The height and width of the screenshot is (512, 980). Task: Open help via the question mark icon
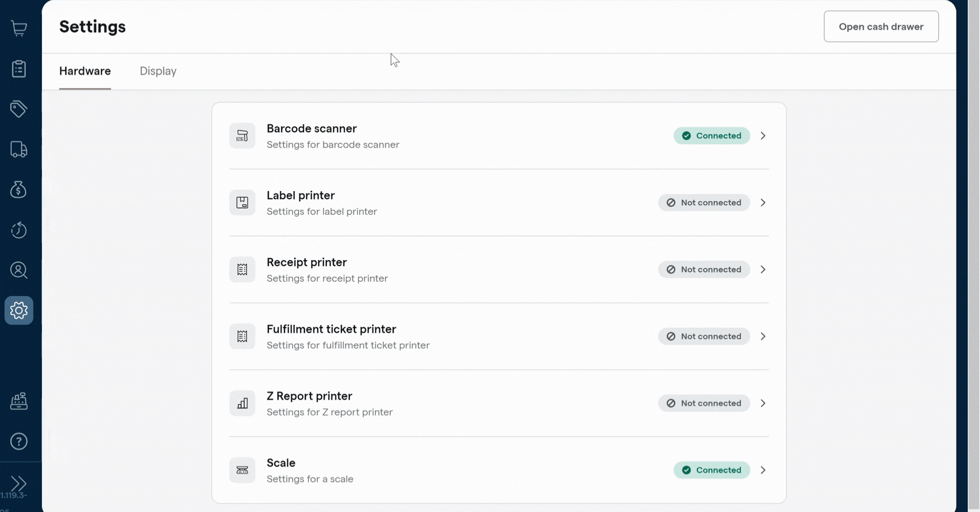tap(19, 441)
